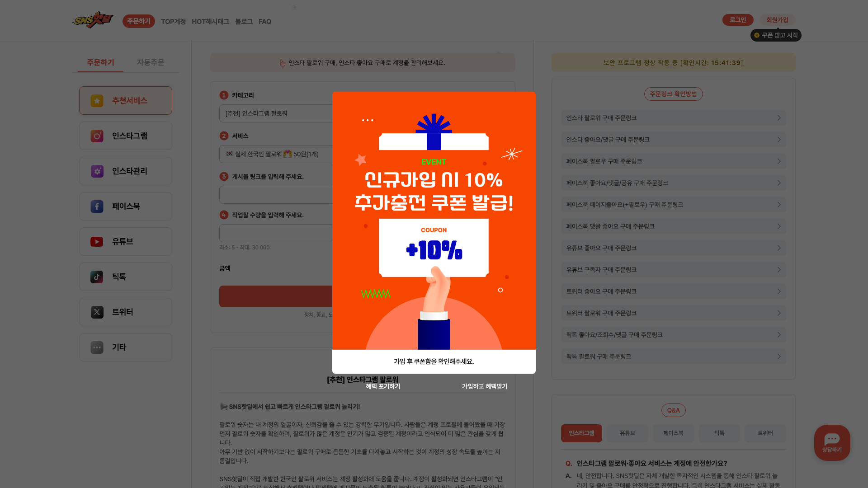Open TOP계정 in the top menu
This screenshot has width=868, height=488.
click(x=173, y=22)
